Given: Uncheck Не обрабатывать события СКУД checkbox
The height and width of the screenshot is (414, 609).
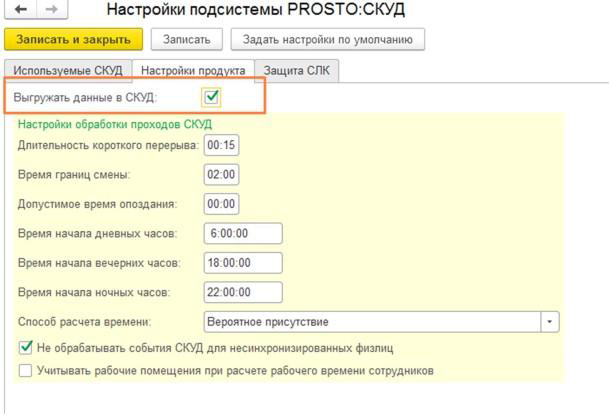Looking at the screenshot, I should (26, 348).
